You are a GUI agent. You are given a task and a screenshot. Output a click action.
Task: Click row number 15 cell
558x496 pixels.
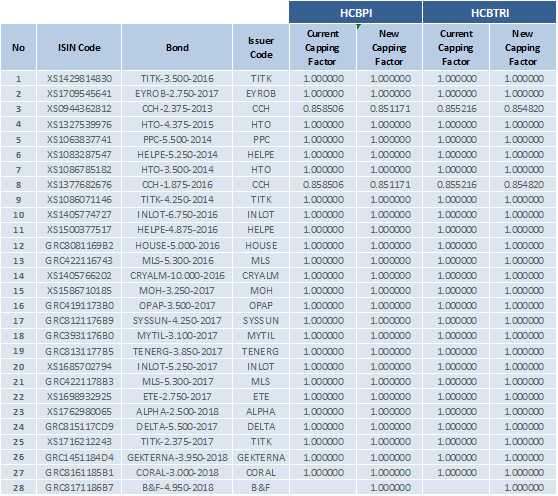point(19,291)
